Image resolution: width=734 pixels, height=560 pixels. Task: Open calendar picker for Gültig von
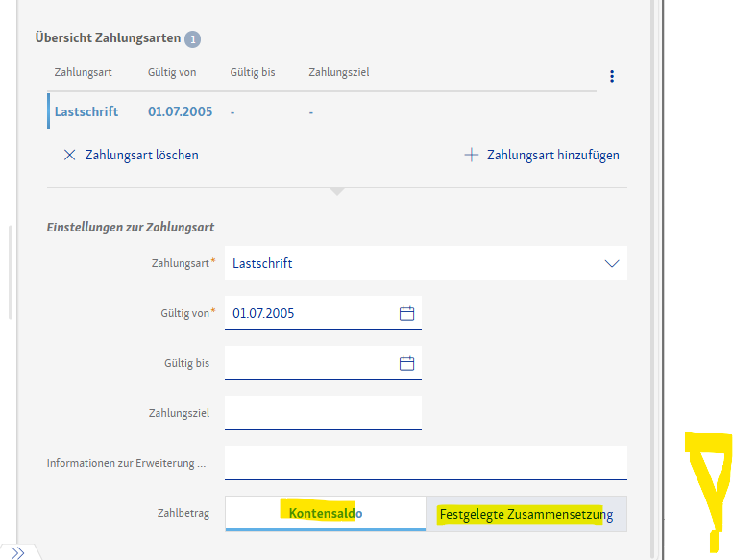406,313
